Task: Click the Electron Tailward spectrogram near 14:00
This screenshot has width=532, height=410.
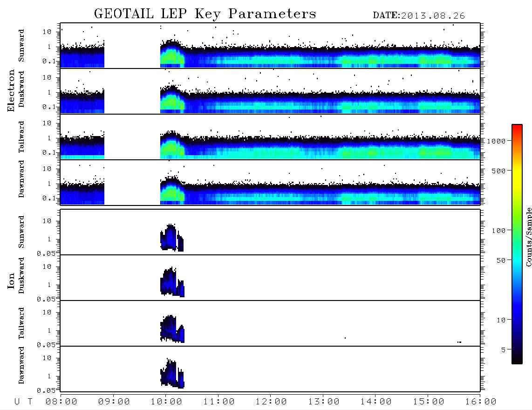Action: click(375, 148)
